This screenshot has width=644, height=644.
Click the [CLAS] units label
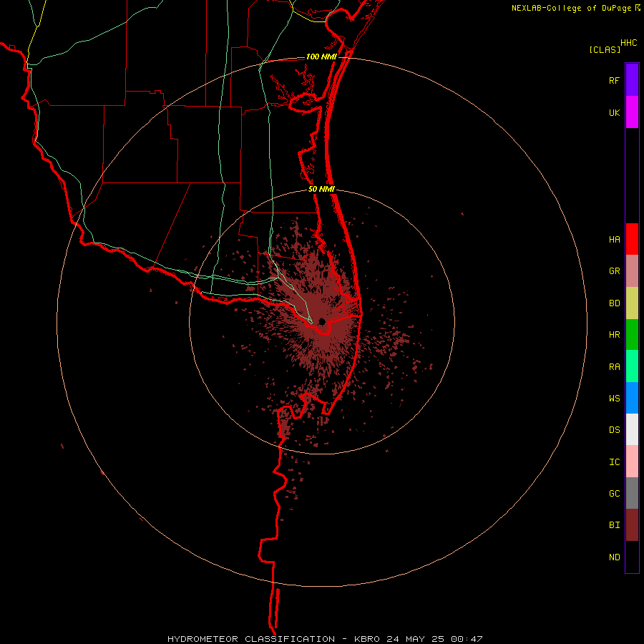(x=605, y=49)
